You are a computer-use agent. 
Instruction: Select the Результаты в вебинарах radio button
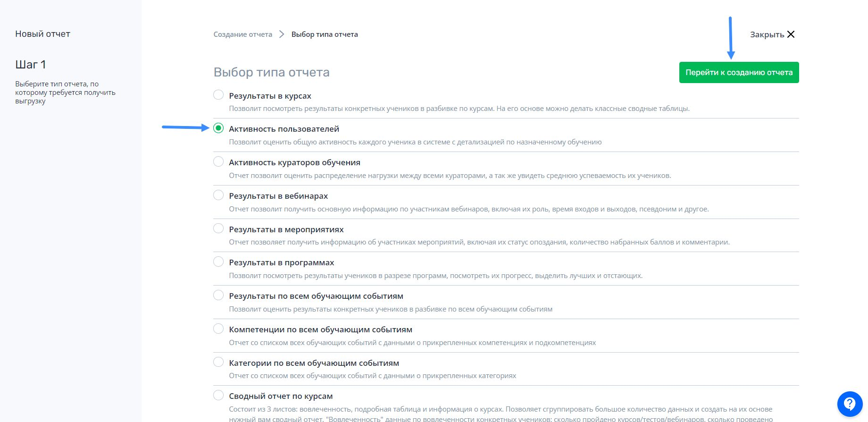click(218, 195)
